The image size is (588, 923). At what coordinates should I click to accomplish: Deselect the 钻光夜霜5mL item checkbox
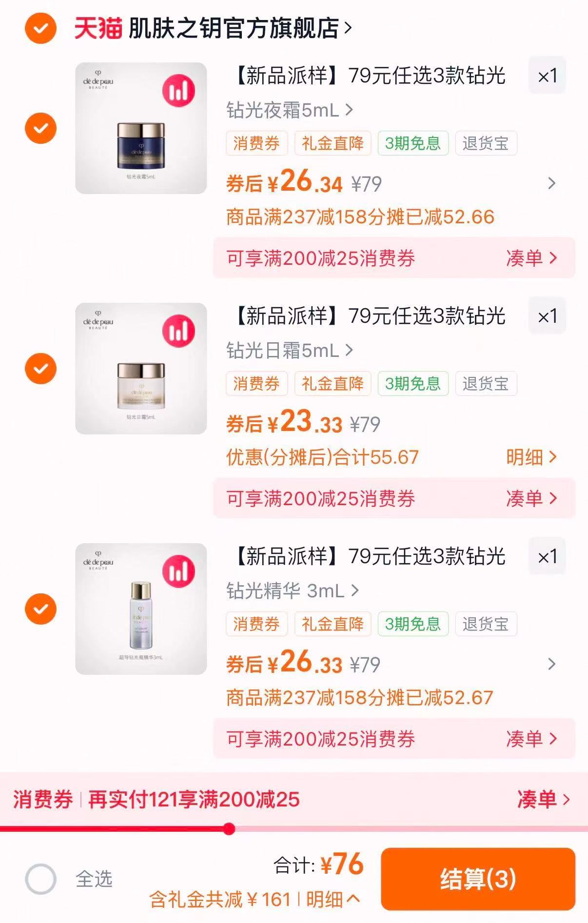click(40, 128)
